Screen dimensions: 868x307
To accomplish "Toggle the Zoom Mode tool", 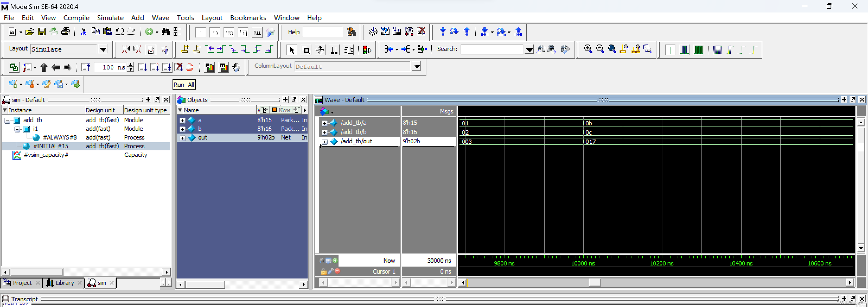I will coord(306,50).
